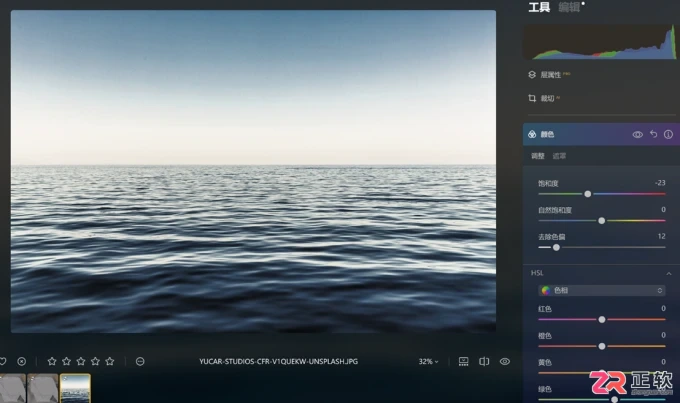Image resolution: width=680 pixels, height=403 pixels.
Task: Open the 层属性 tool
Action: tap(549, 75)
